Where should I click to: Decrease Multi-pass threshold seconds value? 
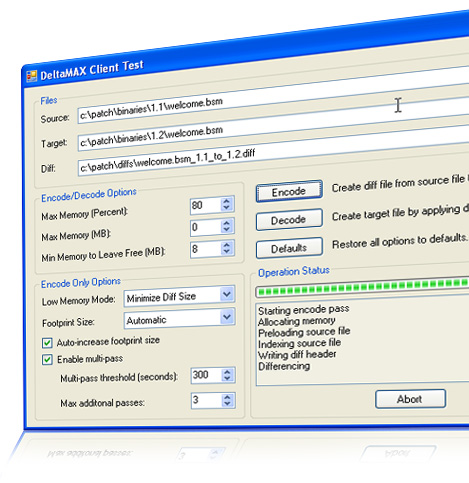[x=227, y=379]
